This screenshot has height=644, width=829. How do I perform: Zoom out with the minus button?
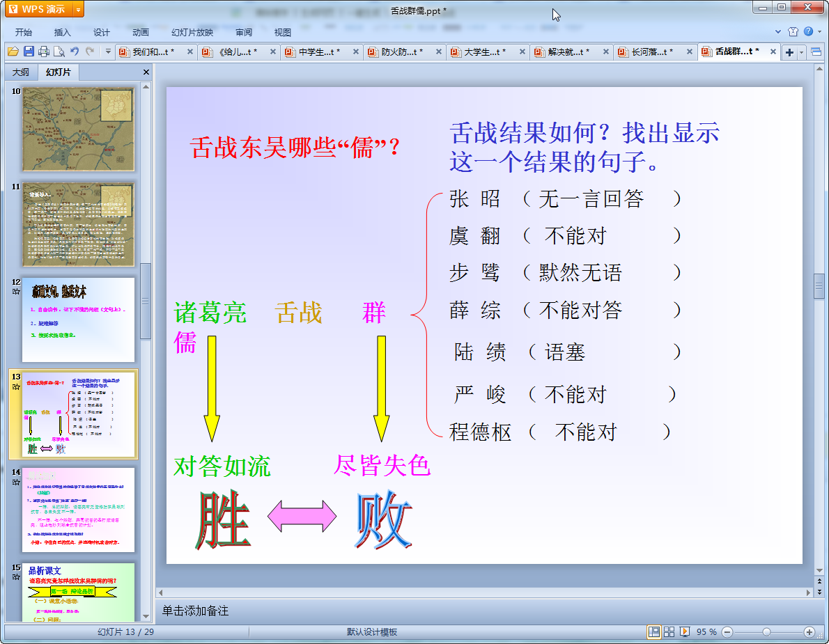[x=727, y=632]
